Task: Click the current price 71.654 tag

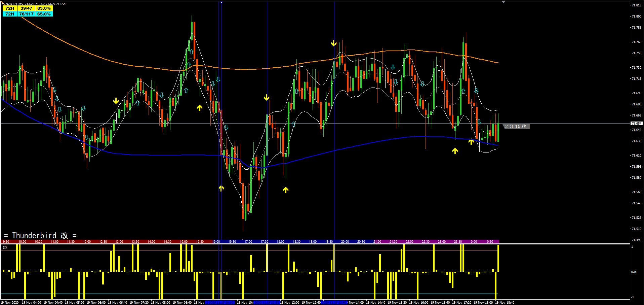Action: 637,124
